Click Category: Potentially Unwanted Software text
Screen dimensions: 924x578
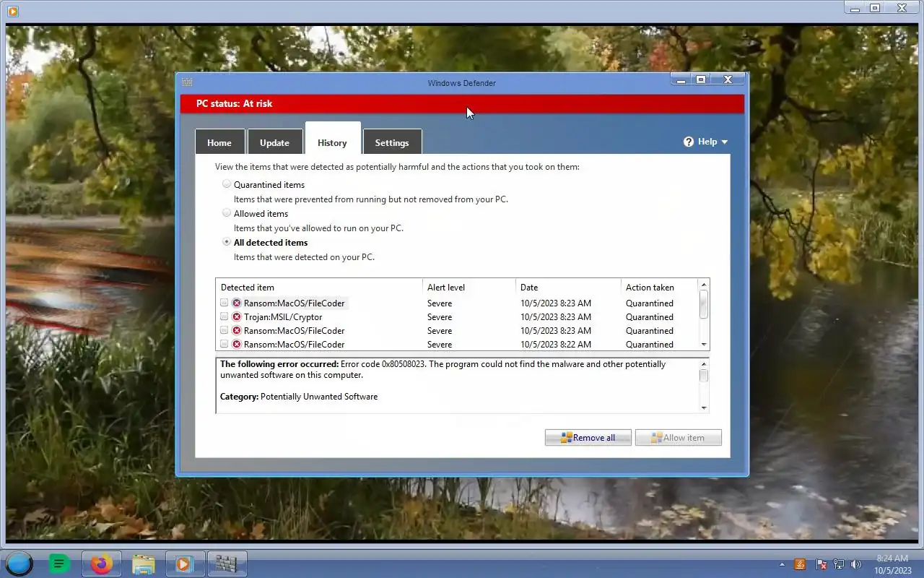tap(299, 397)
